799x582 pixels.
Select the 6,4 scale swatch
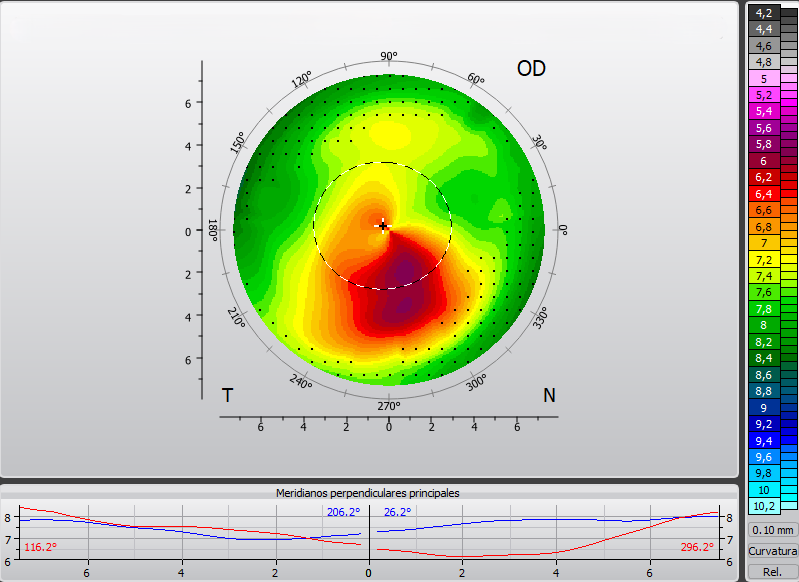tap(764, 194)
